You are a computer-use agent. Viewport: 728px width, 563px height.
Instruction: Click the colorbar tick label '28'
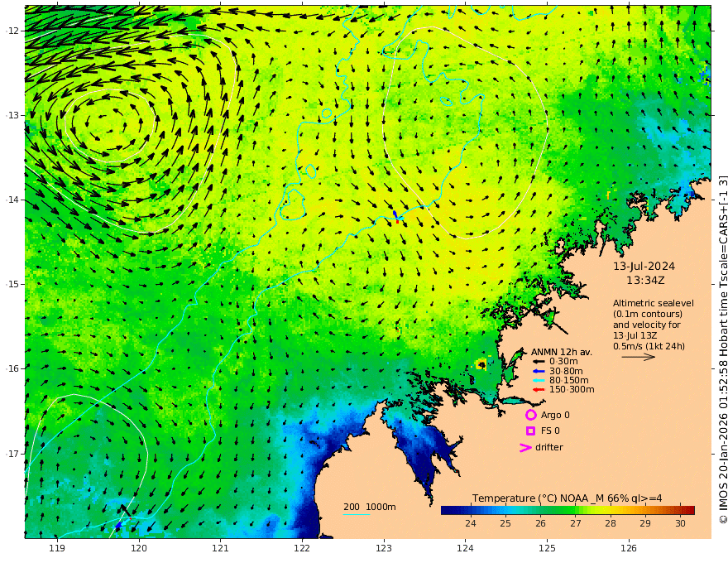click(611, 523)
